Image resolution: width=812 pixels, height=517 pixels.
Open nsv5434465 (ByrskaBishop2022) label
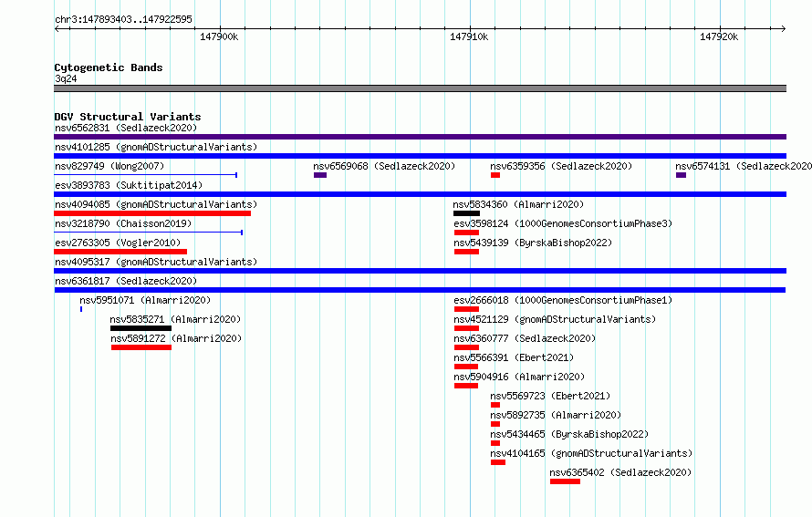point(569,434)
